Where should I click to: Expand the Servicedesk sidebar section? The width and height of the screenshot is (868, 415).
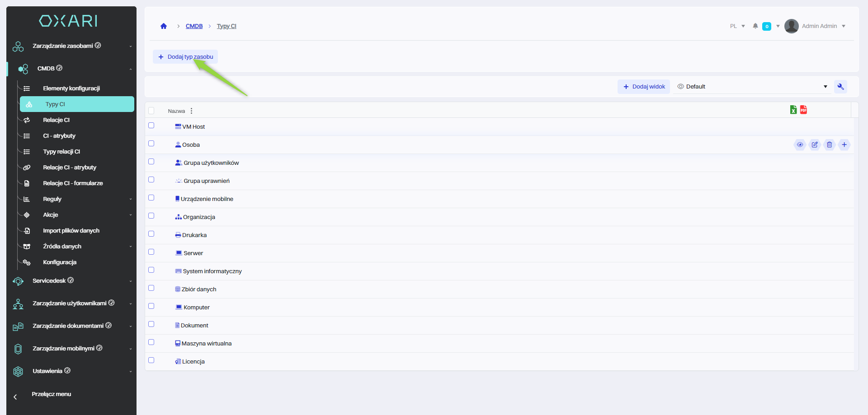click(72, 281)
